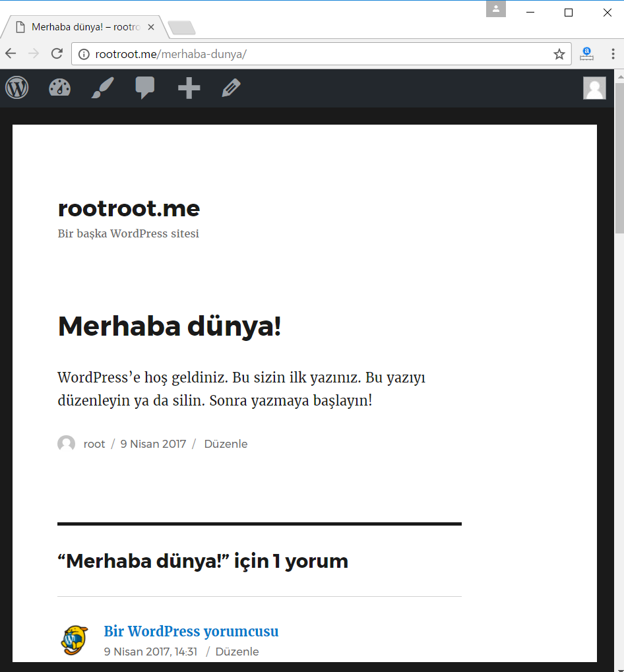Click the post paragraph text WordPress’e hoş geldiniz
The width and height of the screenshot is (624, 672).
tap(241, 389)
